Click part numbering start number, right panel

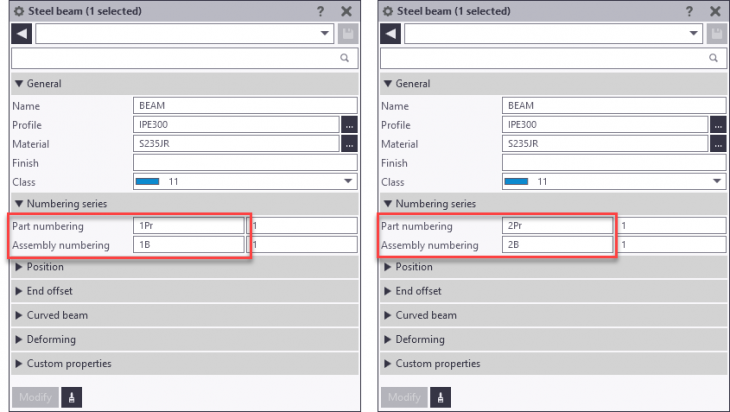671,226
